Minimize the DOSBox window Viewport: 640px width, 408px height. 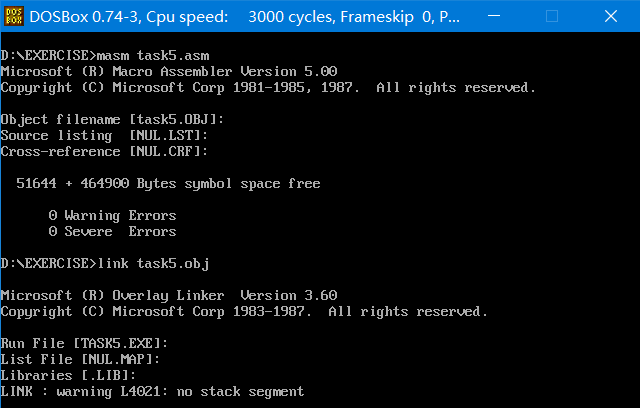(x=494, y=16)
